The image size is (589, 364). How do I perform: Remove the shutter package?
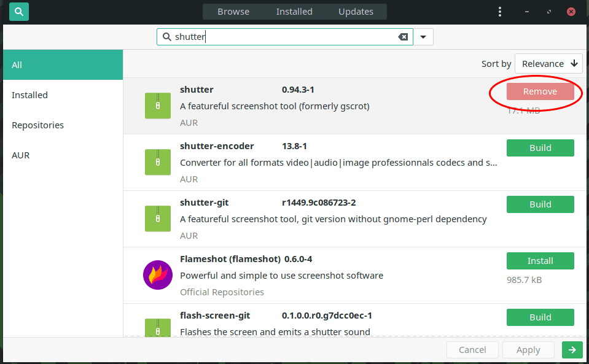540,91
